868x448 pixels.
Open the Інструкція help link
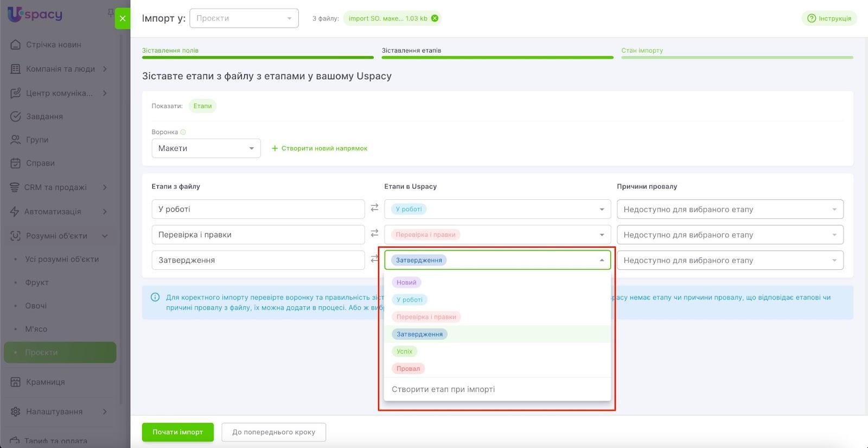pos(829,18)
